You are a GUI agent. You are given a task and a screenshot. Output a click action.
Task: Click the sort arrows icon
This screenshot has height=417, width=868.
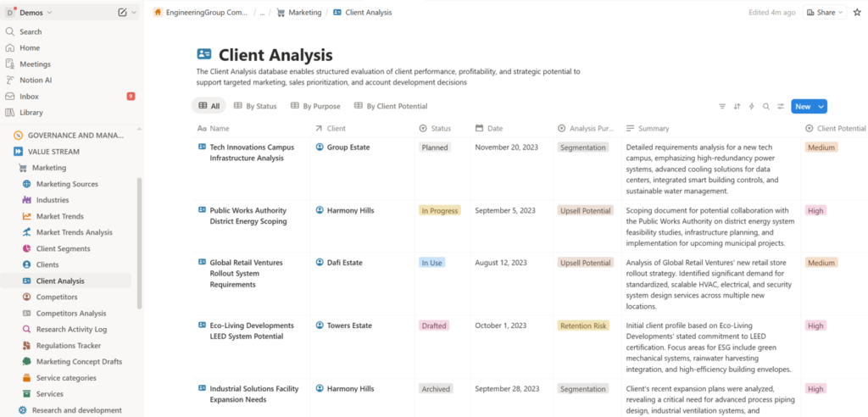pyautogui.click(x=737, y=107)
